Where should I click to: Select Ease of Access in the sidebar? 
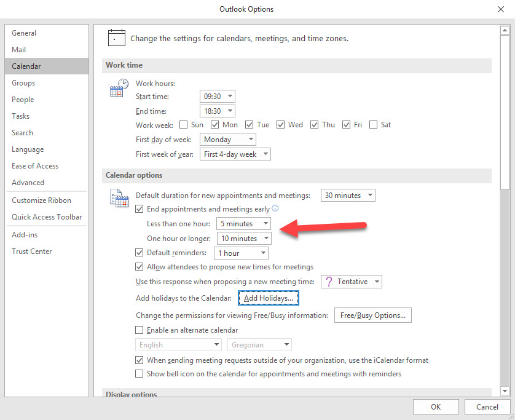[47, 165]
